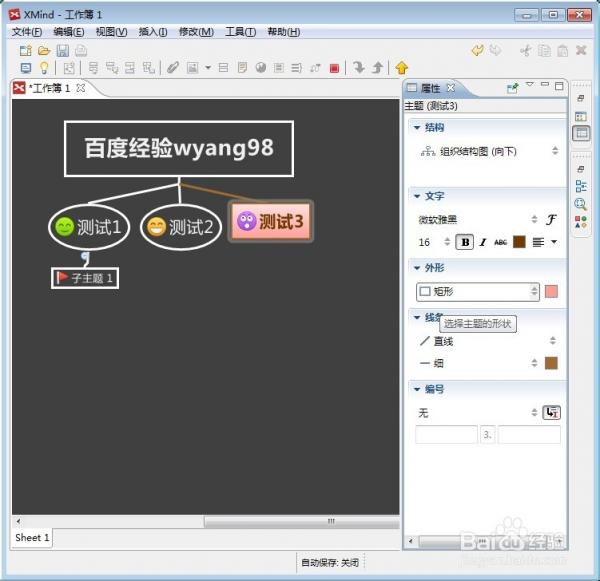The height and width of the screenshot is (581, 600).
Task: Click the magnifier overview icon in the sidebar
Action: click(580, 204)
